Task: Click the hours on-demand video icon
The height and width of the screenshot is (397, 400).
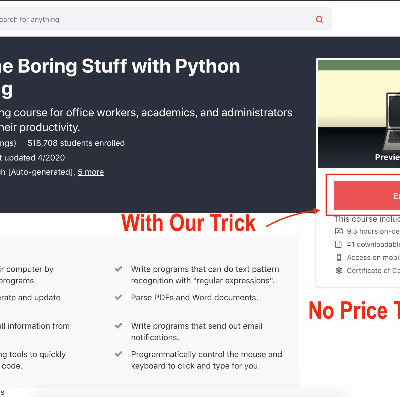Action: pyautogui.click(x=339, y=231)
